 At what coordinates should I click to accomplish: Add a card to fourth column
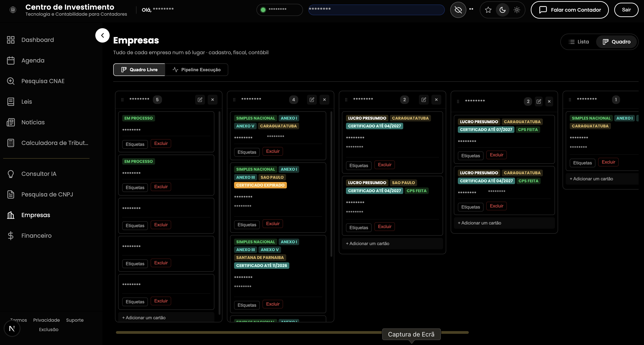[x=504, y=223]
